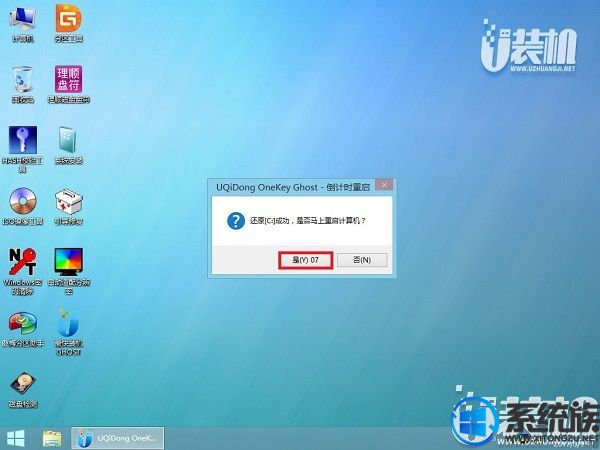Open the colorful monitor resolution tool icon
The height and width of the screenshot is (450, 600).
coord(68,271)
